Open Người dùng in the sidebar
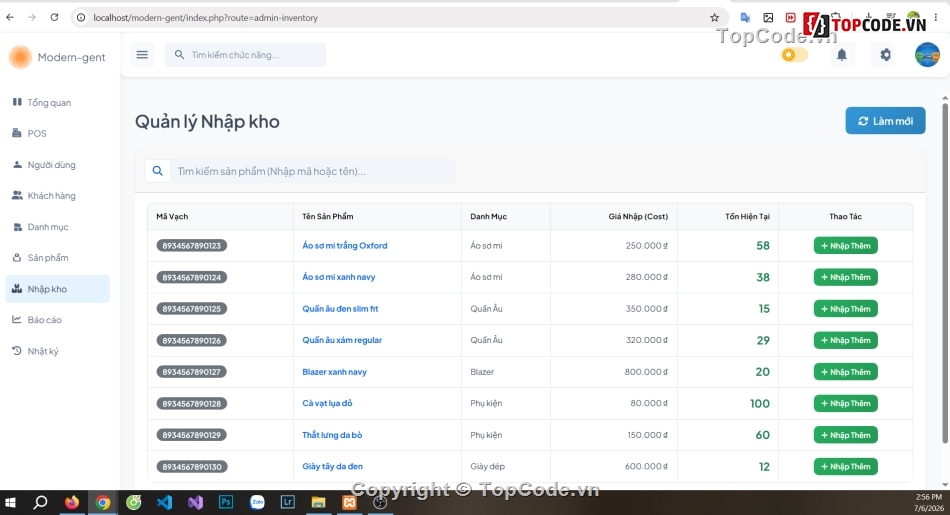This screenshot has width=950, height=515. coord(58,165)
